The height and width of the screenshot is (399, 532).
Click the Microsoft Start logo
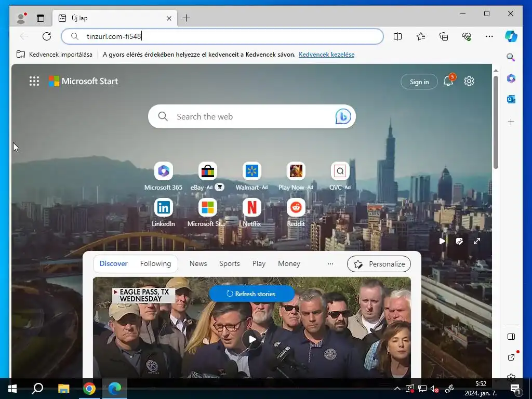tap(84, 81)
